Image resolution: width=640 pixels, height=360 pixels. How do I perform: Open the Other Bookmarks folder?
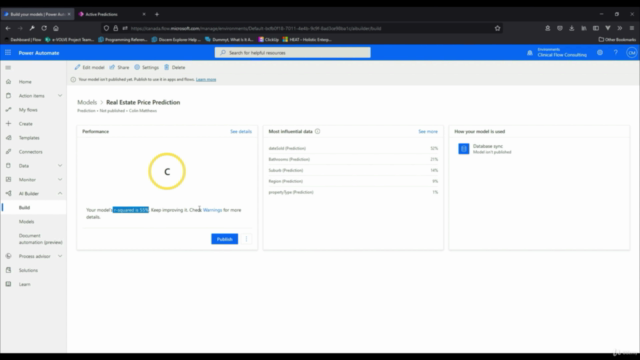coord(617,40)
